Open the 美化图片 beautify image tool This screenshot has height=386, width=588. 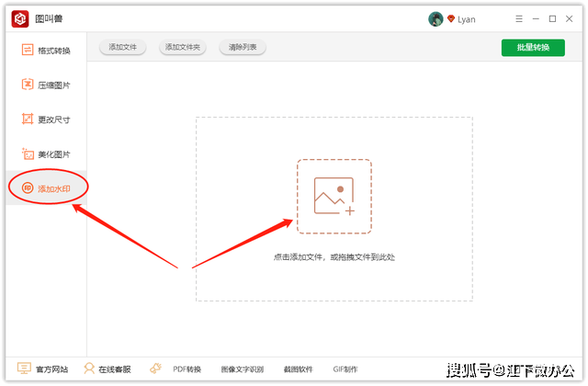click(46, 153)
